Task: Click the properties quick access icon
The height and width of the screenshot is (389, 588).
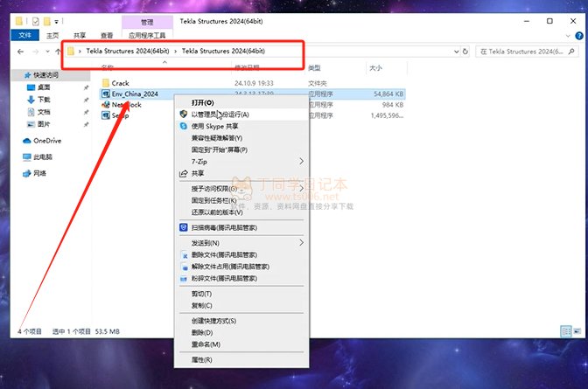Action: click(x=36, y=21)
